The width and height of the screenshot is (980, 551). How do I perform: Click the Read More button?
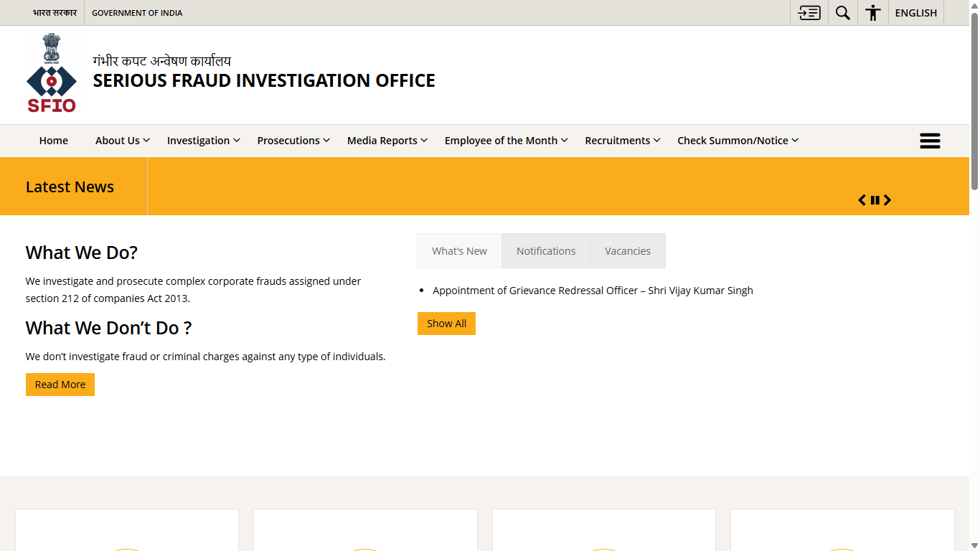(60, 385)
